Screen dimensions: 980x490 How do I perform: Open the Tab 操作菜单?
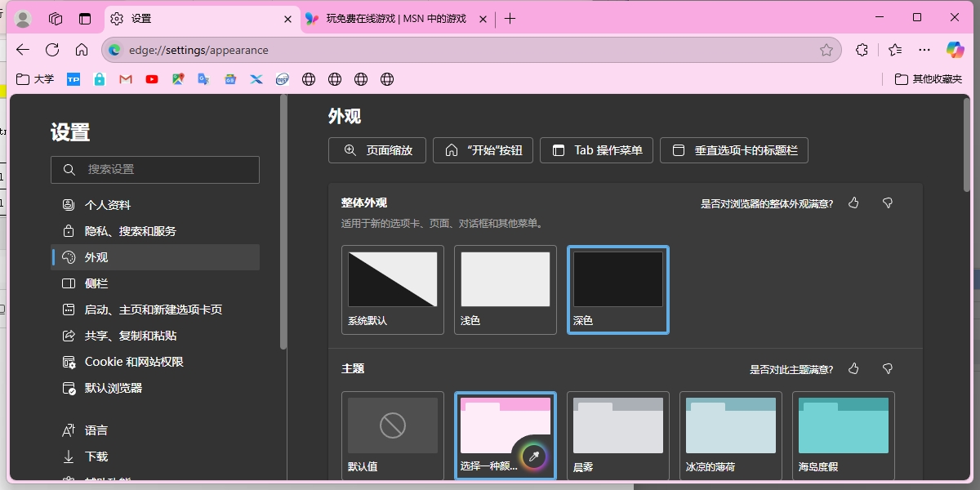[596, 149]
